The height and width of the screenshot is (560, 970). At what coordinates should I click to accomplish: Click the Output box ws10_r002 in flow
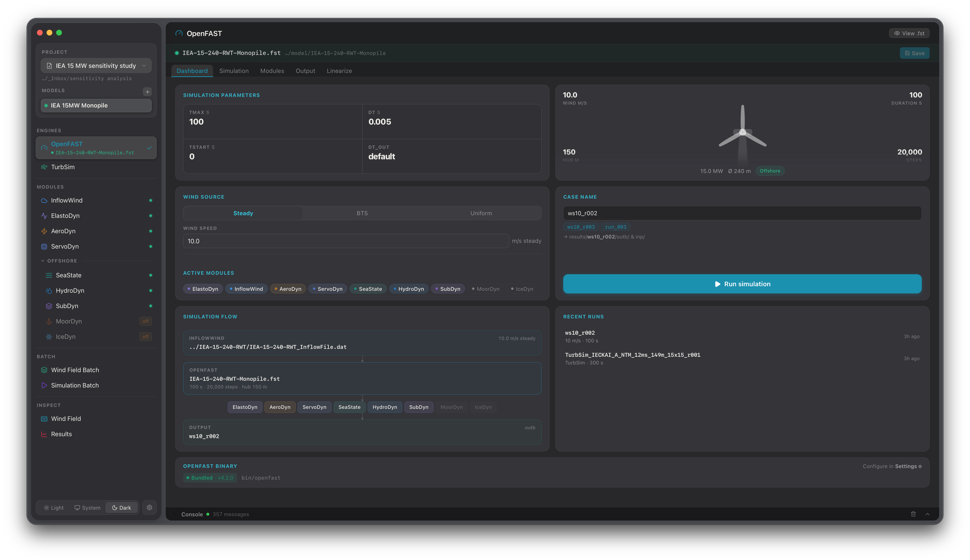click(362, 432)
